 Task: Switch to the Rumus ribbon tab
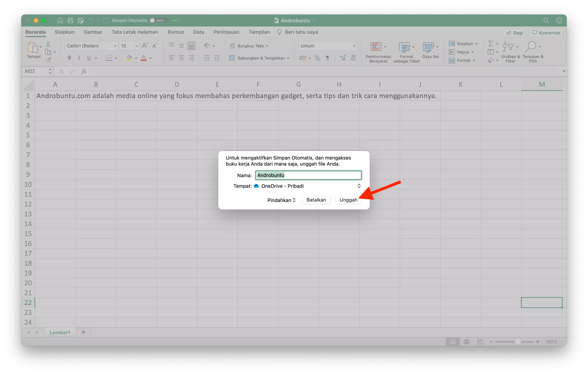coord(176,32)
